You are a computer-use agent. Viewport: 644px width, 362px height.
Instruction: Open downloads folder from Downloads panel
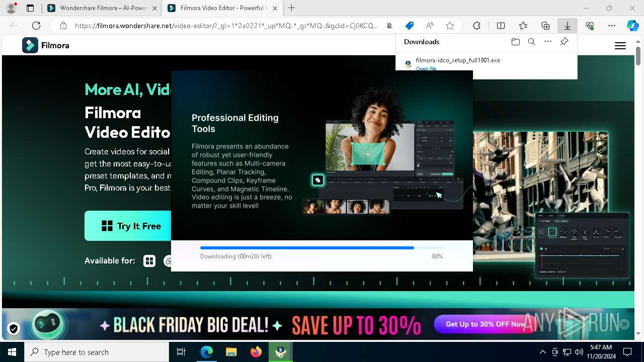(515, 42)
